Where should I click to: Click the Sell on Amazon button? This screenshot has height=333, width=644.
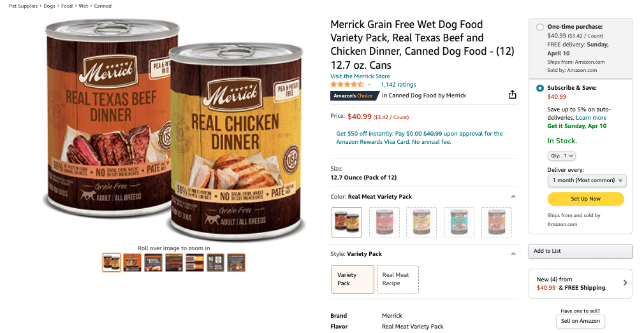580,321
